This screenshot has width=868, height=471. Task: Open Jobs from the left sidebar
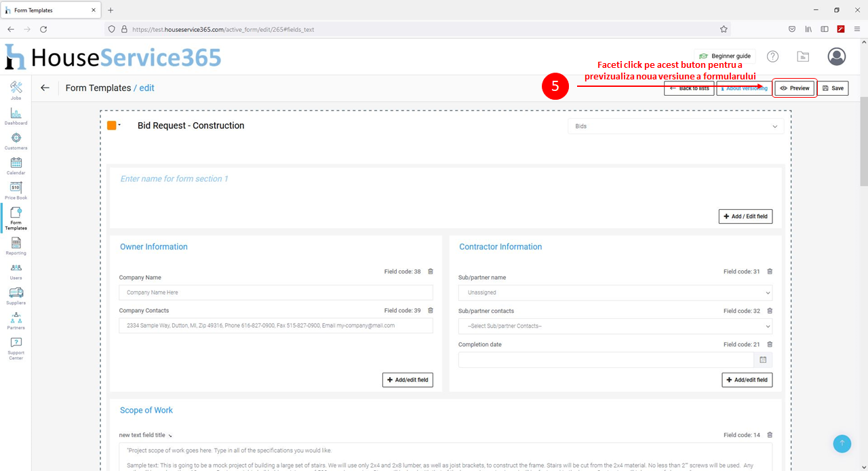pos(16,90)
